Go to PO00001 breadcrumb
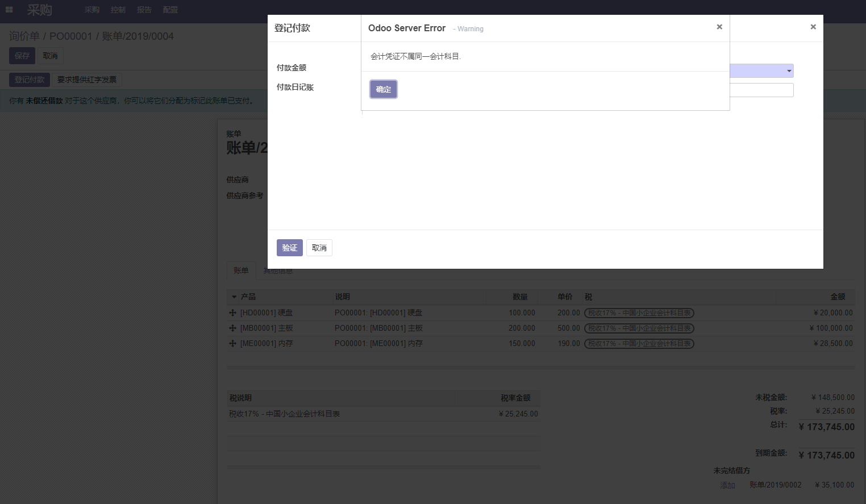This screenshot has height=504, width=866. pyautogui.click(x=70, y=36)
